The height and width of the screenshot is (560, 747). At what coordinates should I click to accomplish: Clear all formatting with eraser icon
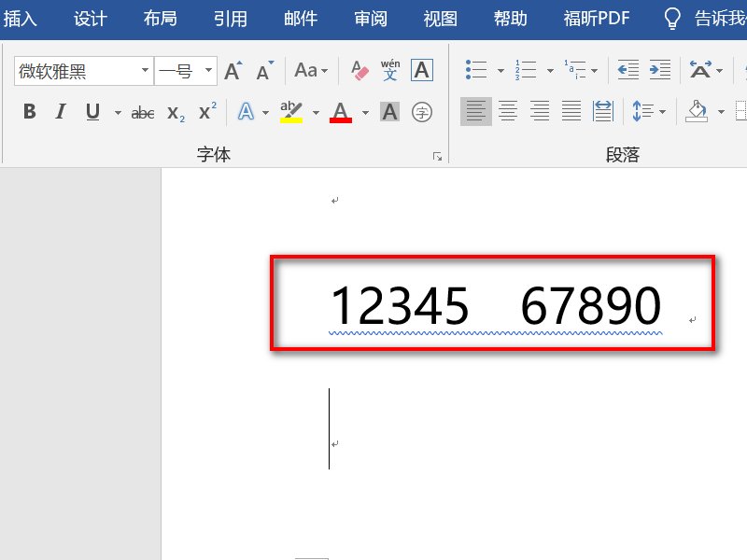(359, 68)
